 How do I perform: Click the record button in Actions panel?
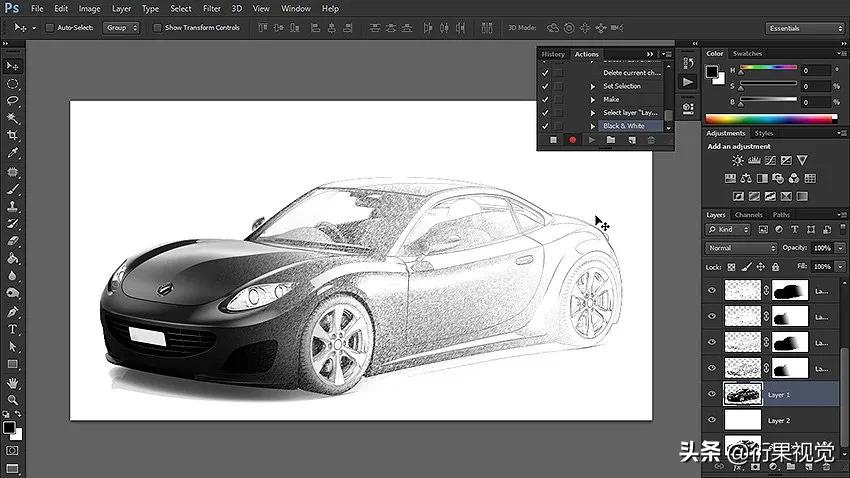pyautogui.click(x=572, y=141)
